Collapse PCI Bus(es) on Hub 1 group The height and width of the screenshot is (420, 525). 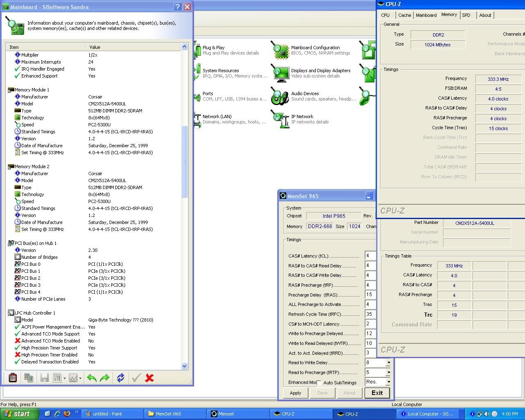[x=10, y=243]
